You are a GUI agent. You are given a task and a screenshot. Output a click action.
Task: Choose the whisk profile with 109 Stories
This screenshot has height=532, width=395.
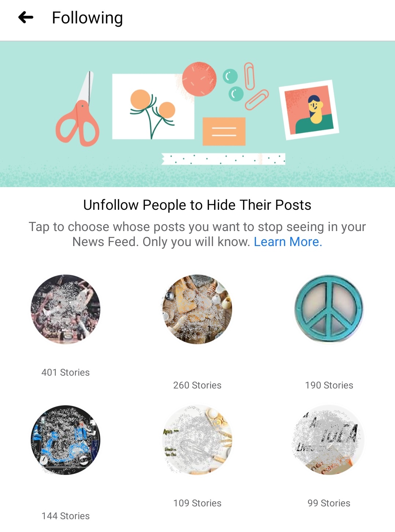[x=197, y=440]
